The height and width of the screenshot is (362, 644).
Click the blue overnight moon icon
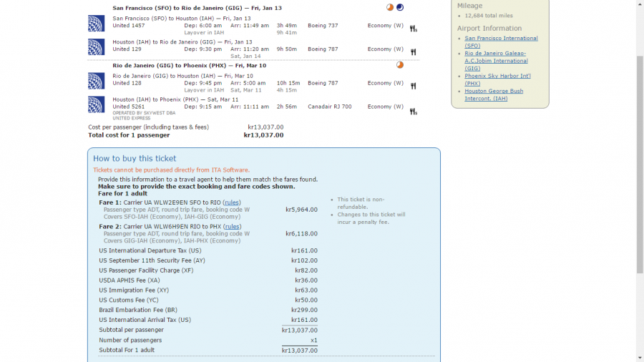pos(400,7)
